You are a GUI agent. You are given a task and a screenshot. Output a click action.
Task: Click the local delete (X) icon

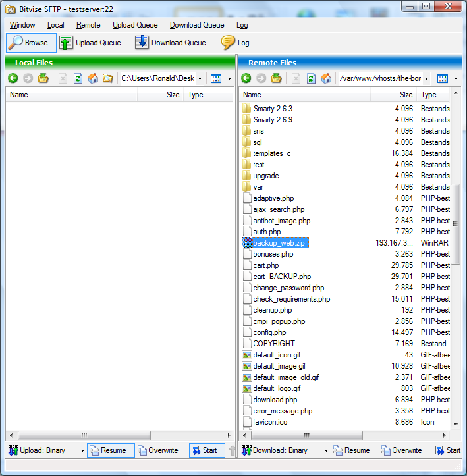[x=63, y=78]
